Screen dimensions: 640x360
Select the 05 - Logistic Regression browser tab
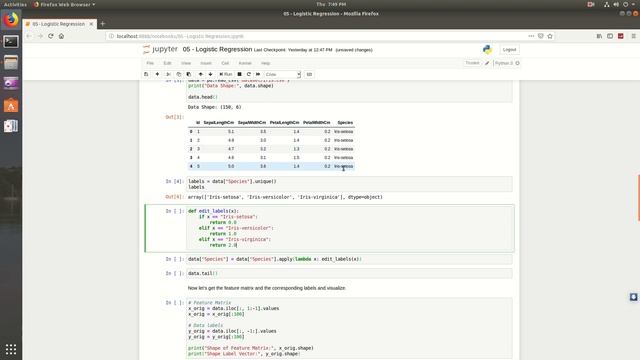point(60,24)
